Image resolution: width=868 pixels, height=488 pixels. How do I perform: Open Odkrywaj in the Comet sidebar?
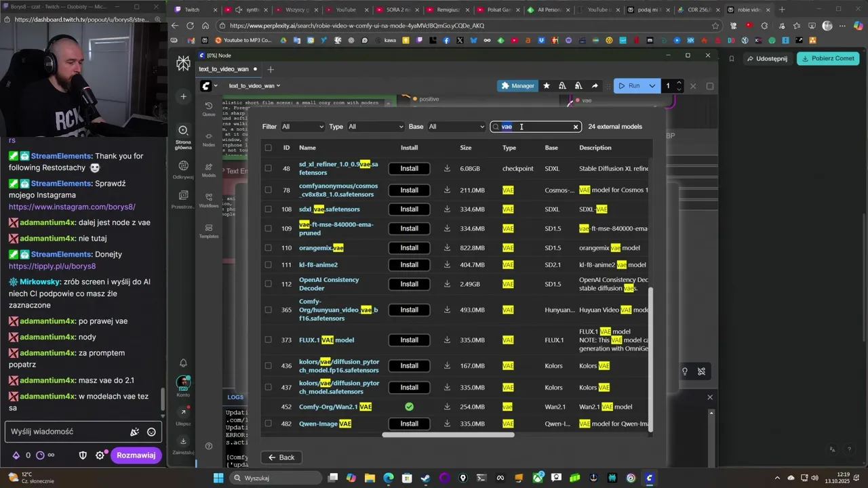point(183,169)
